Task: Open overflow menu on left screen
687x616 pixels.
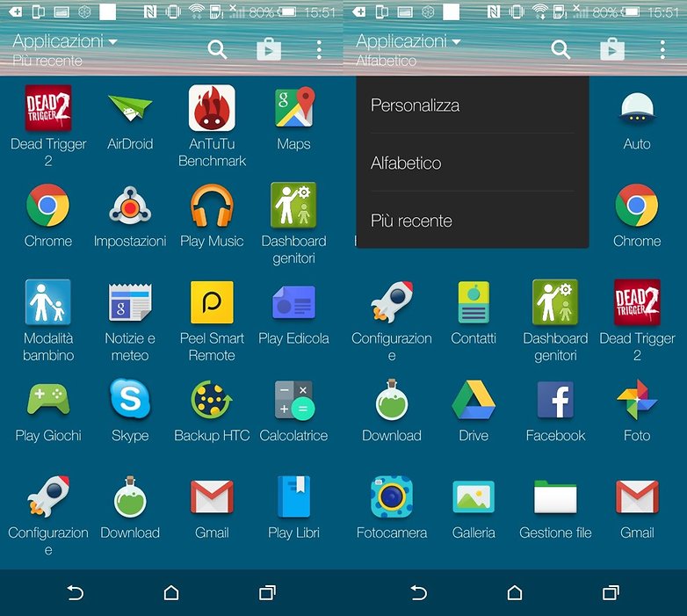Action: pos(320,49)
